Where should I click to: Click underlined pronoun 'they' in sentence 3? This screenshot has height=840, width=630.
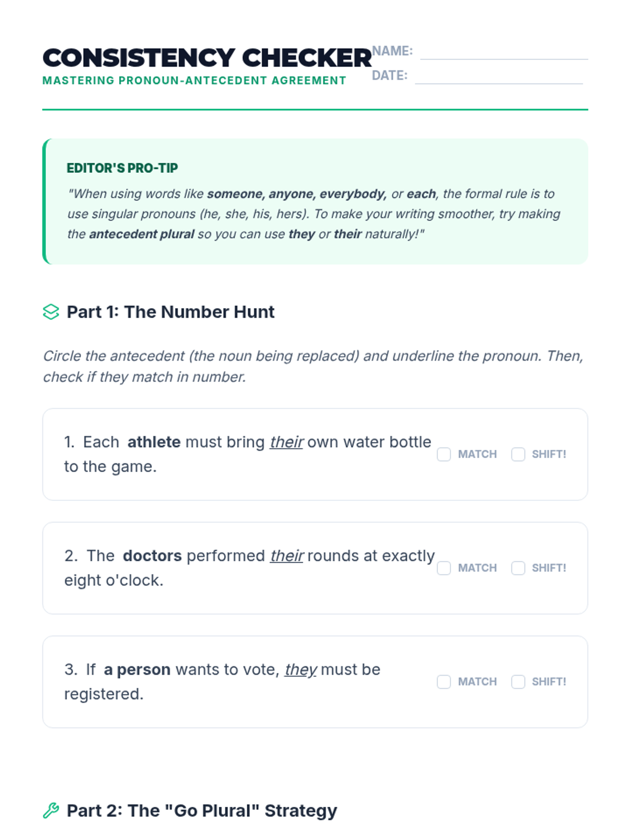[300, 670]
